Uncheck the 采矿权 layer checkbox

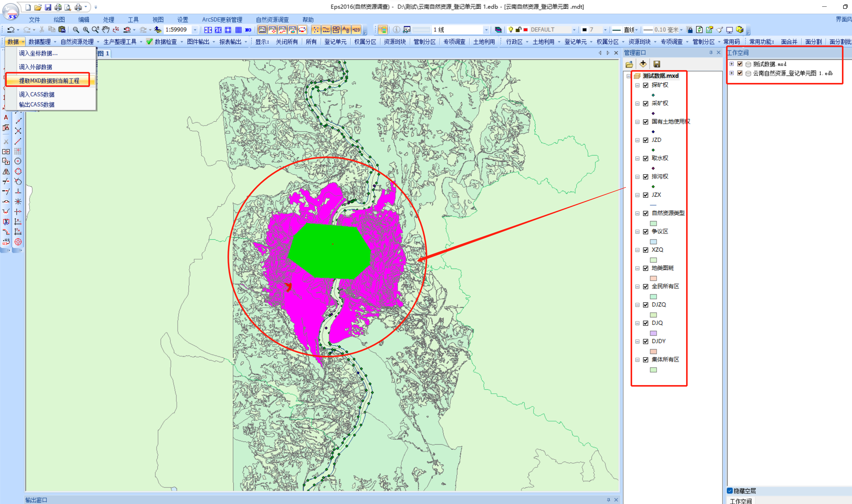(646, 104)
